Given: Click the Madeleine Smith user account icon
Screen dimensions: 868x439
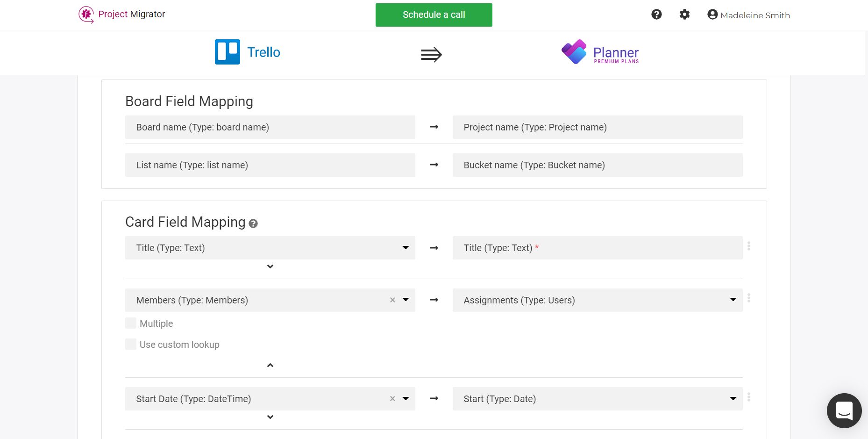Looking at the screenshot, I should [712, 14].
